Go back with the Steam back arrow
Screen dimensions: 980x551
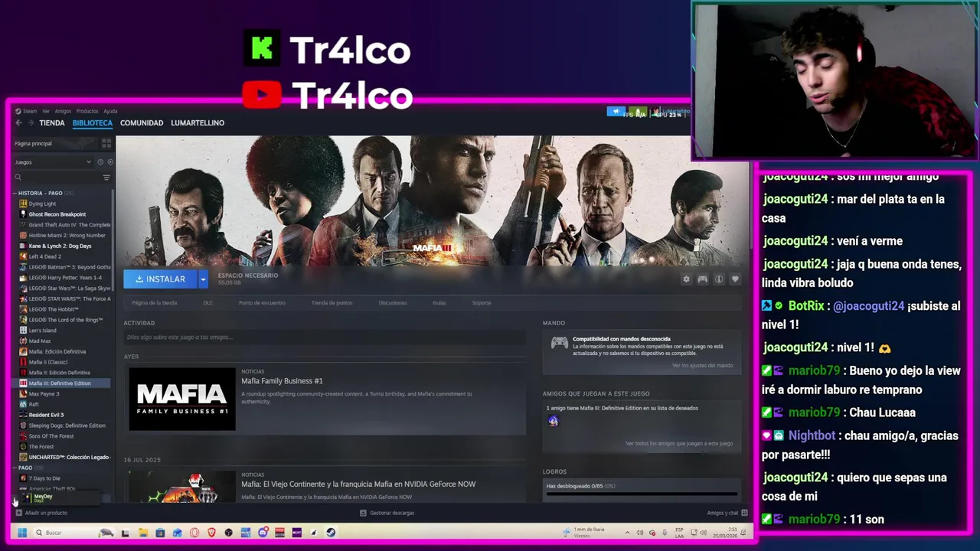(19, 122)
